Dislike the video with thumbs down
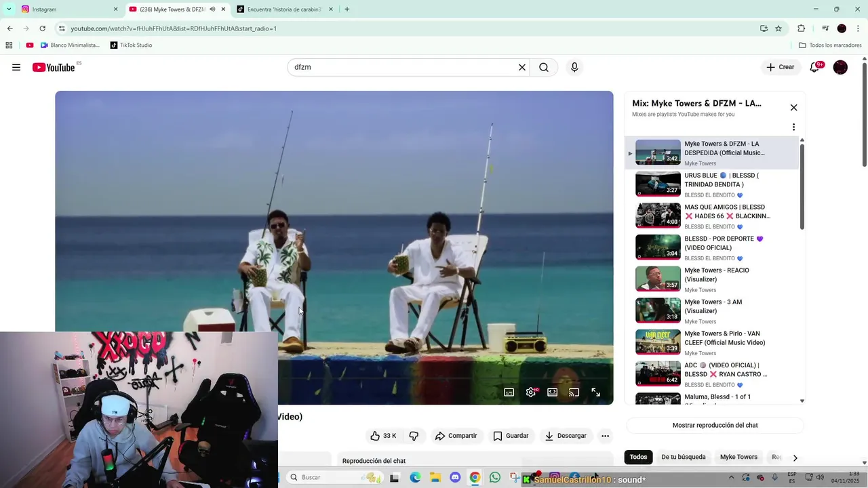868x488 pixels. (414, 436)
